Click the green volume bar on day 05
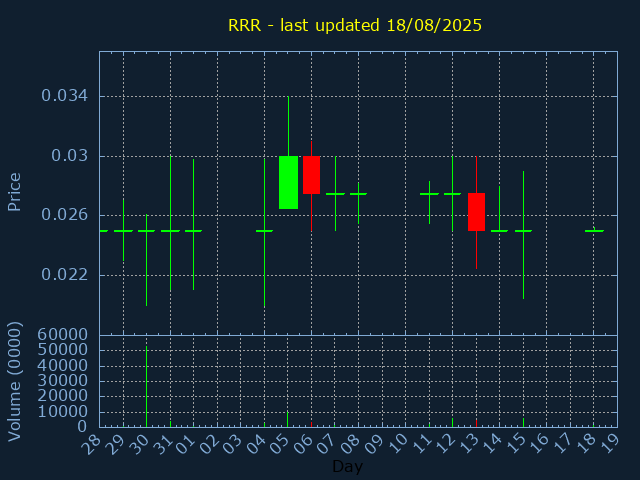Screen dimensions: 640x480 click(287, 419)
